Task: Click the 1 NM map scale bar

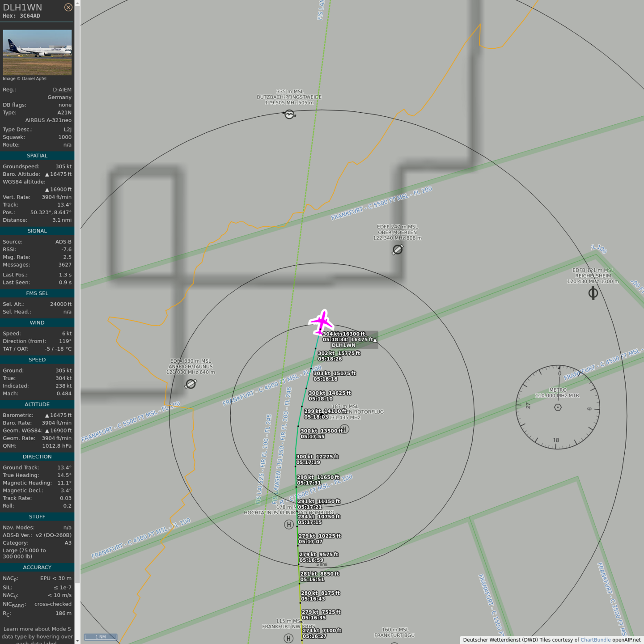Action: 101,636
